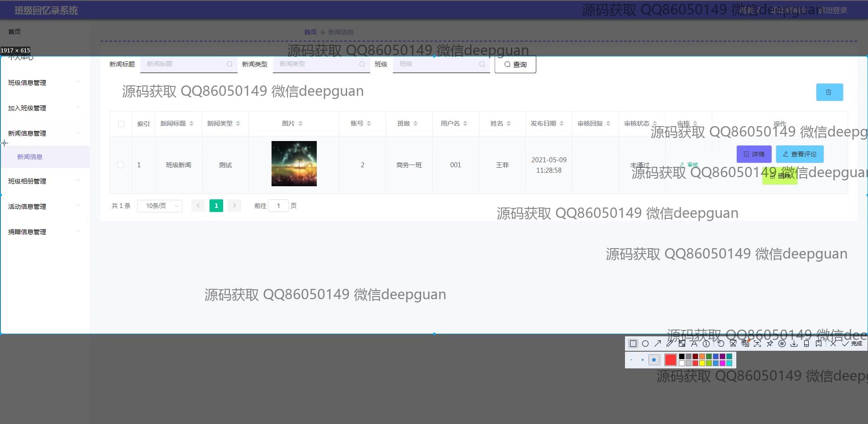Expand the 班级信息管理 sidebar menu

point(44,83)
